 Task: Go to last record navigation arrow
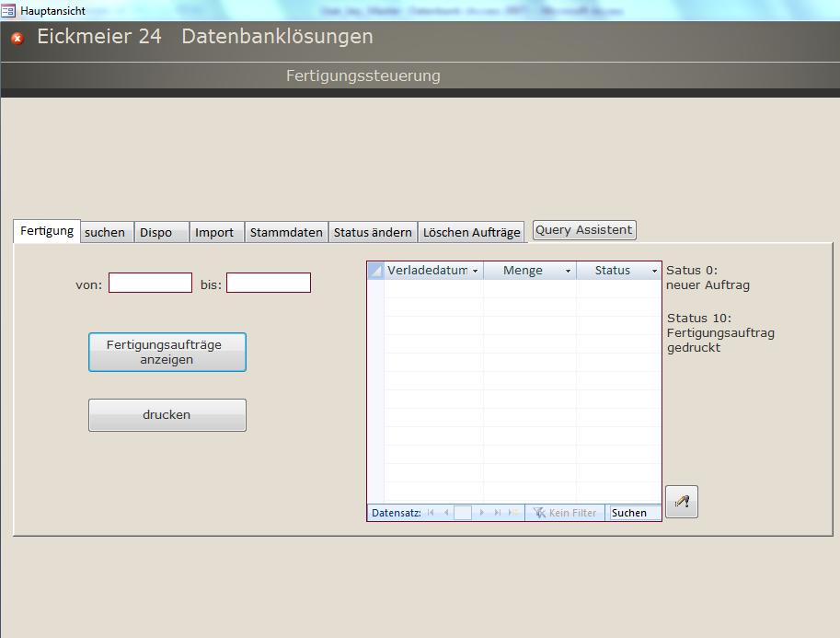tap(497, 513)
